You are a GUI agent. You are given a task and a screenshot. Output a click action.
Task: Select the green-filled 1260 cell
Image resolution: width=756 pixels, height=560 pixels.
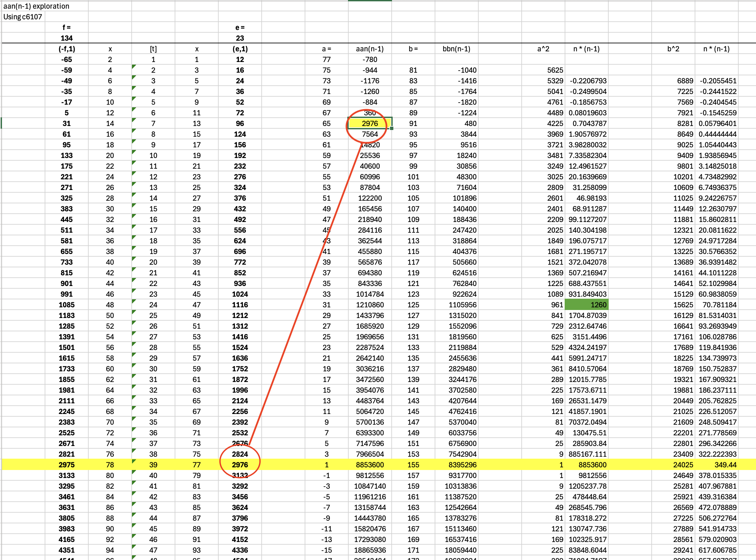click(x=586, y=305)
